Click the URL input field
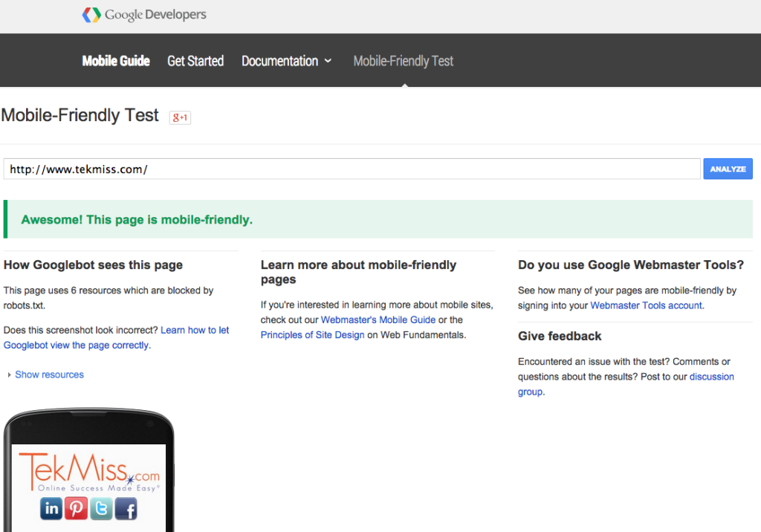 [x=352, y=169]
